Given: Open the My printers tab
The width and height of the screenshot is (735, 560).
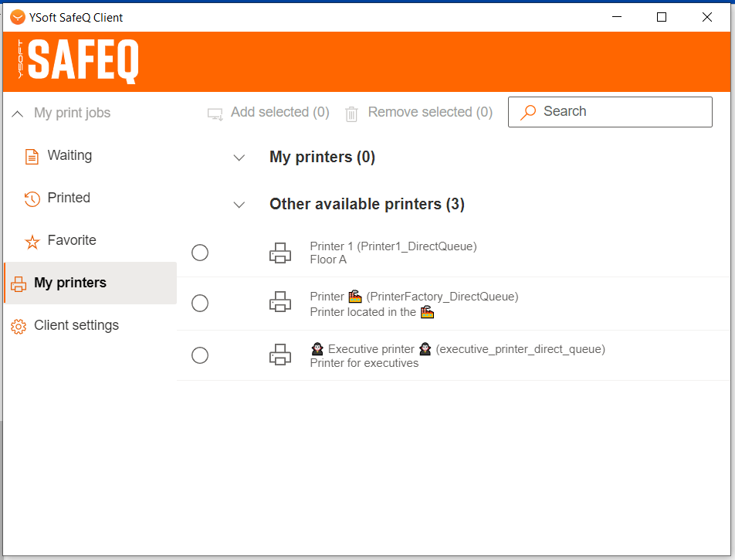Looking at the screenshot, I should pos(70,283).
